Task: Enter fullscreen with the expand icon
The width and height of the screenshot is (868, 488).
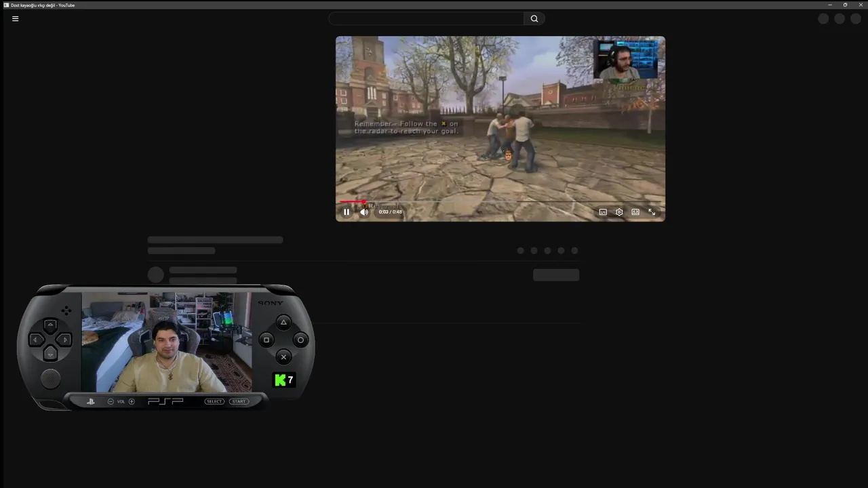Action: pos(652,212)
